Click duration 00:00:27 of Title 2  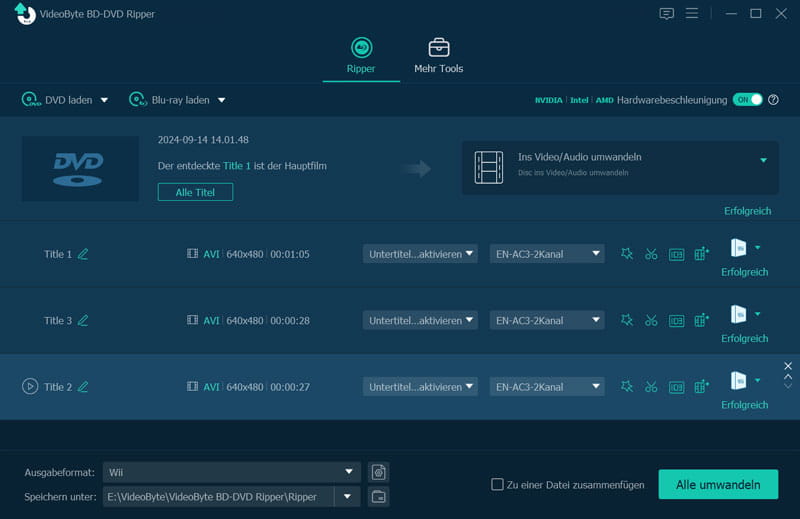click(x=290, y=387)
